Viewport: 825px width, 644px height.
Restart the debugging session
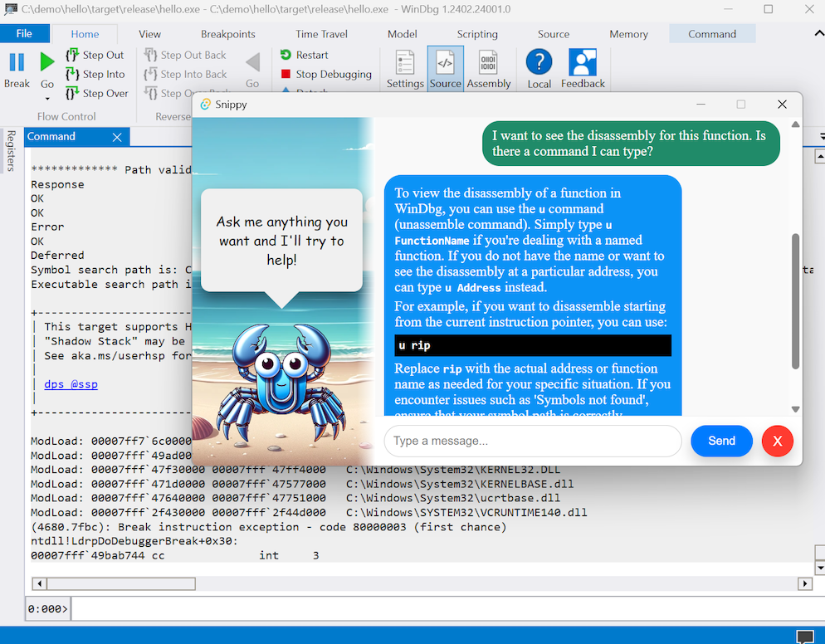(304, 55)
